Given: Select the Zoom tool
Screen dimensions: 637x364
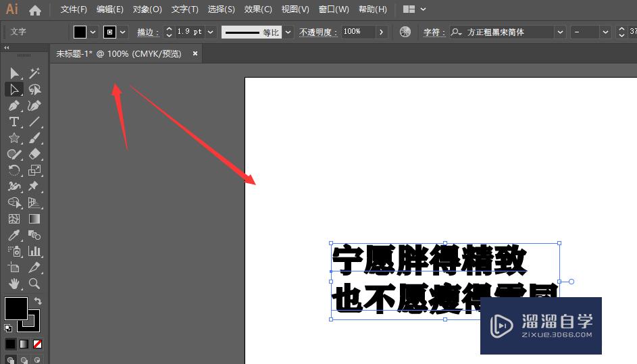Looking at the screenshot, I should (x=34, y=284).
